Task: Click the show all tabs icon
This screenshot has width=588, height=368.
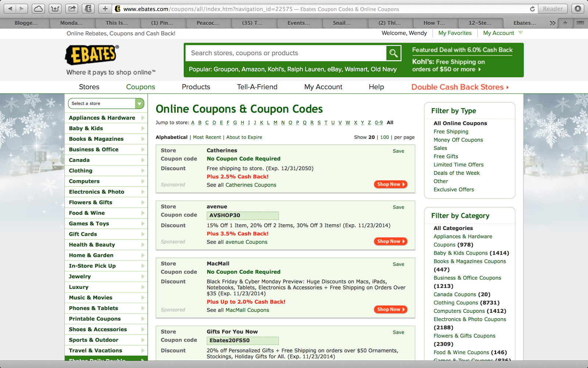Action: coord(580,23)
